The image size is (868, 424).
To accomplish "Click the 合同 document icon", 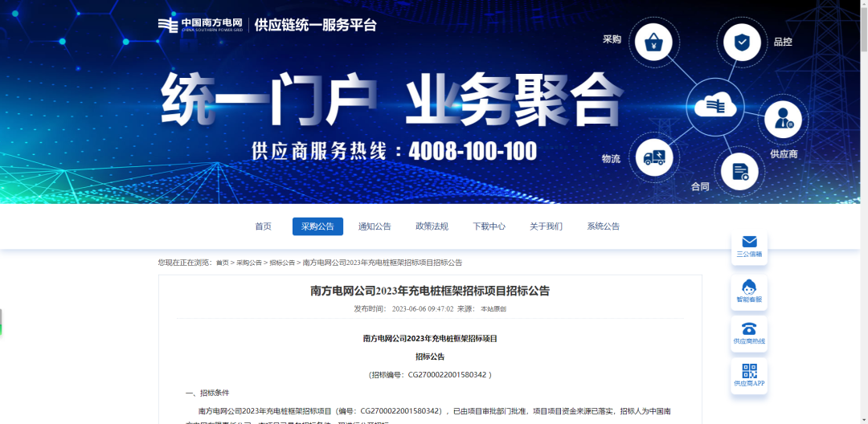I will click(740, 171).
